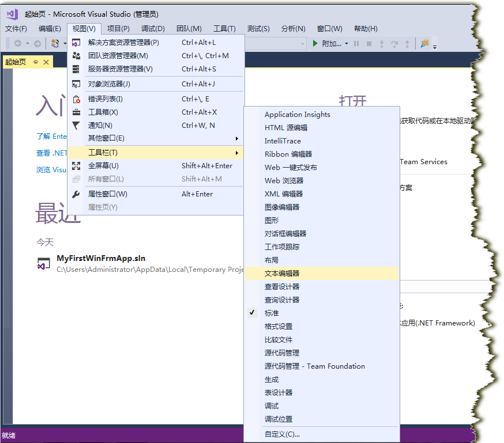
Task: Enable the 文本编辑器 toolbar
Action: 321,274
